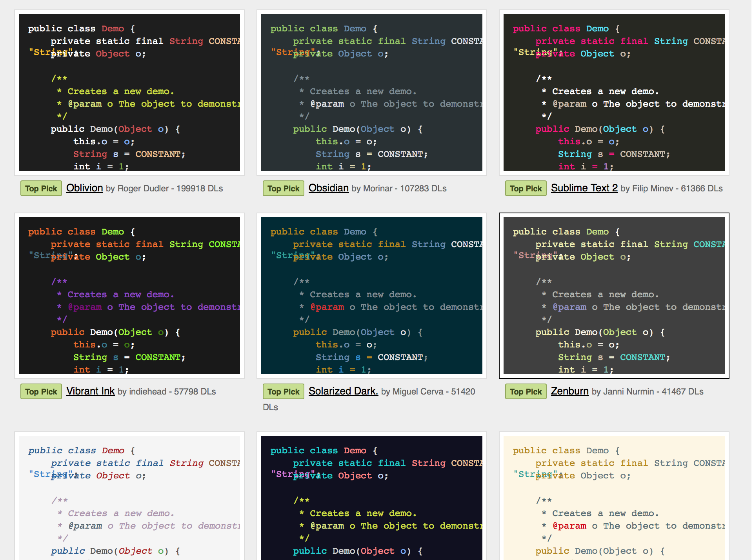Click the white-background theme preview at bottom left
Screen dimensions: 753x560
tap(129, 498)
